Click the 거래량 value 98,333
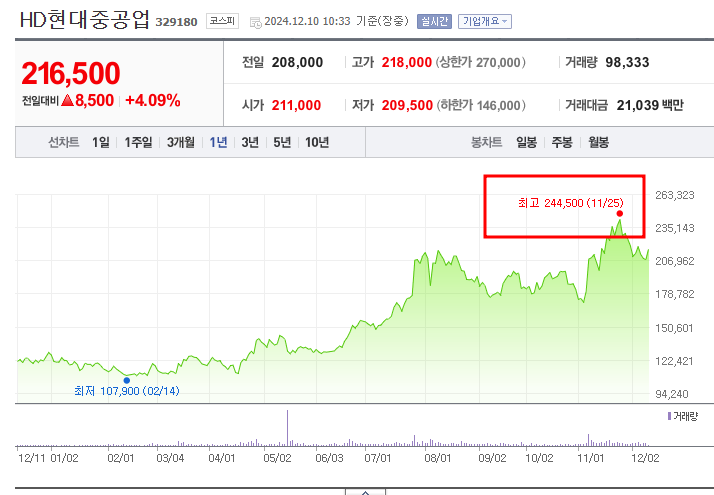 click(627, 62)
